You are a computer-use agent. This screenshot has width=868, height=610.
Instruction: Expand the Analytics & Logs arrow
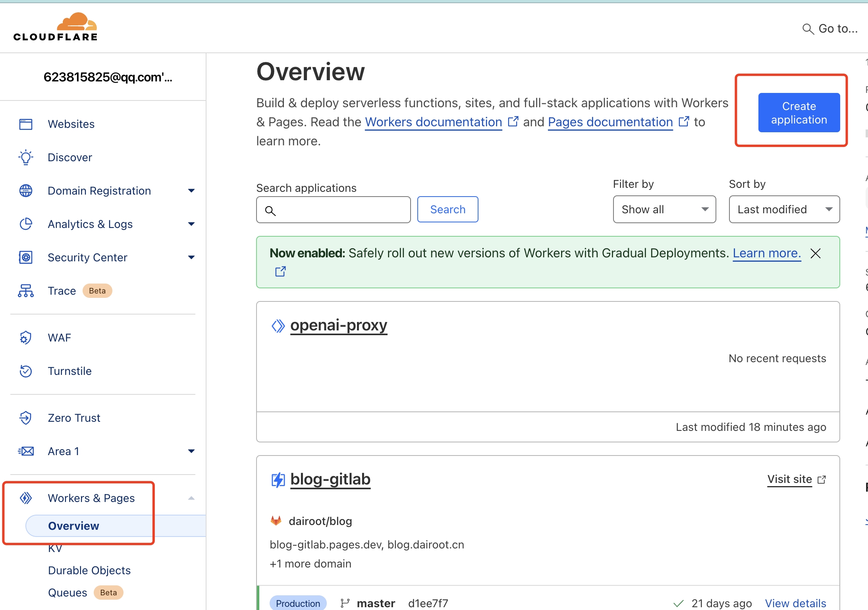191,224
